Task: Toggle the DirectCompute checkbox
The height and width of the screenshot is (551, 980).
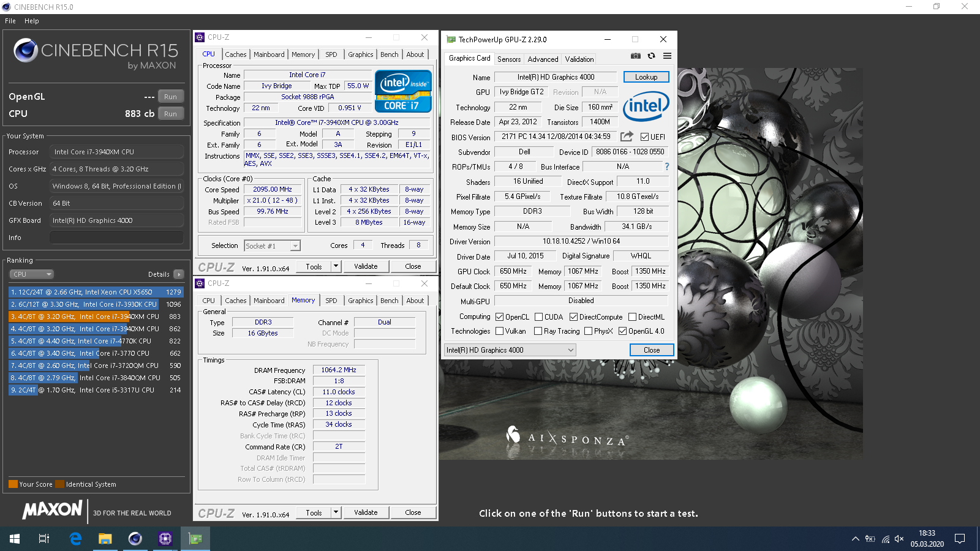Action: point(573,317)
